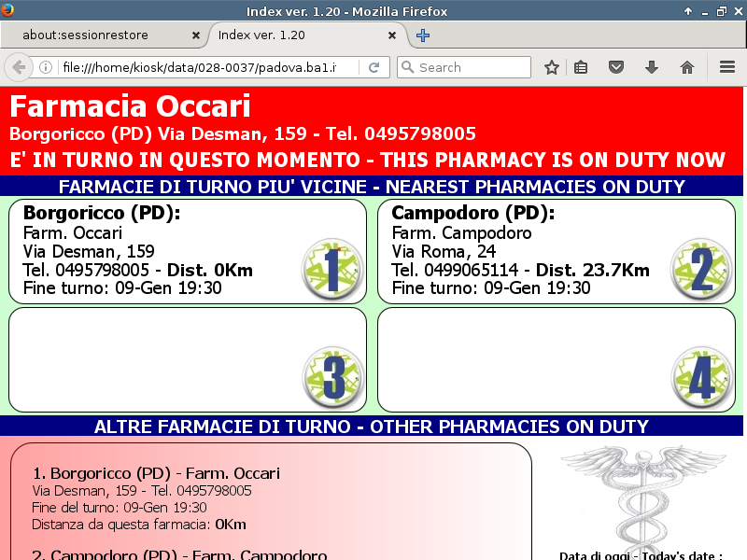Viewport: 747px width, 560px height.
Task: Bookmark this page with the star icon
Action: pyautogui.click(x=552, y=67)
